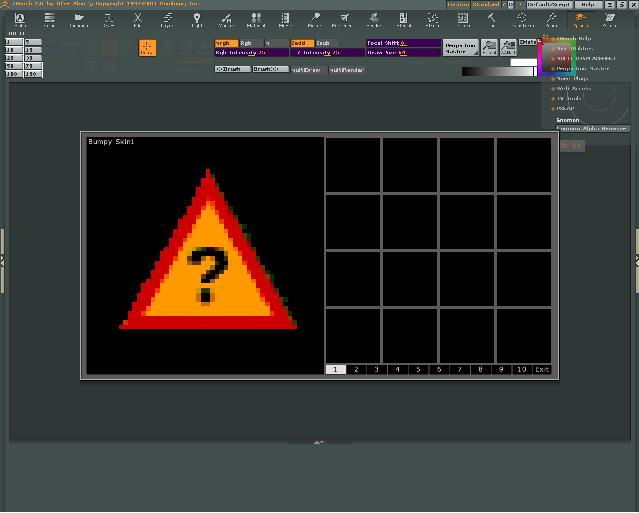Expand the right tray divider arrow

(x=636, y=259)
